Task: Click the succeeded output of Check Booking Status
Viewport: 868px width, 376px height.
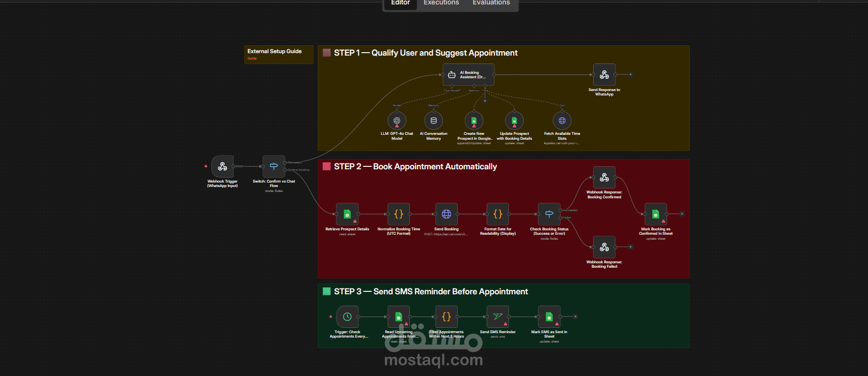Action: (561, 210)
